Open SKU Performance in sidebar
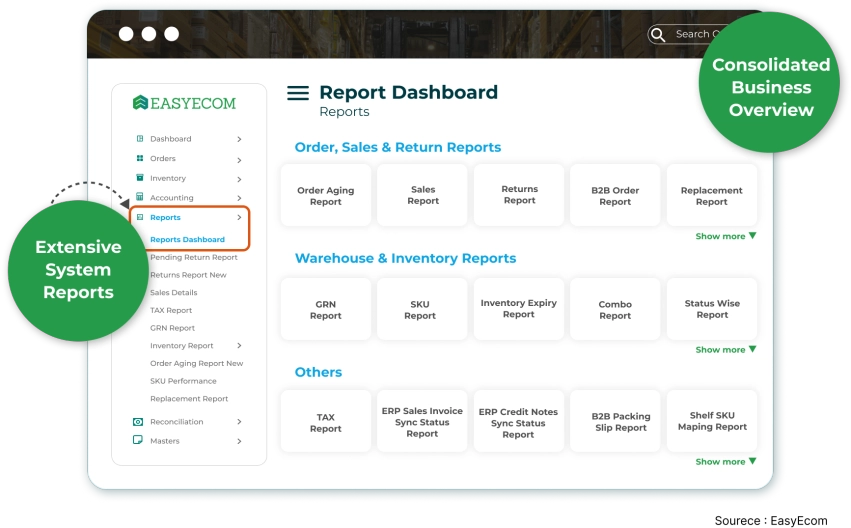The width and height of the screenshot is (851, 528). tap(183, 381)
